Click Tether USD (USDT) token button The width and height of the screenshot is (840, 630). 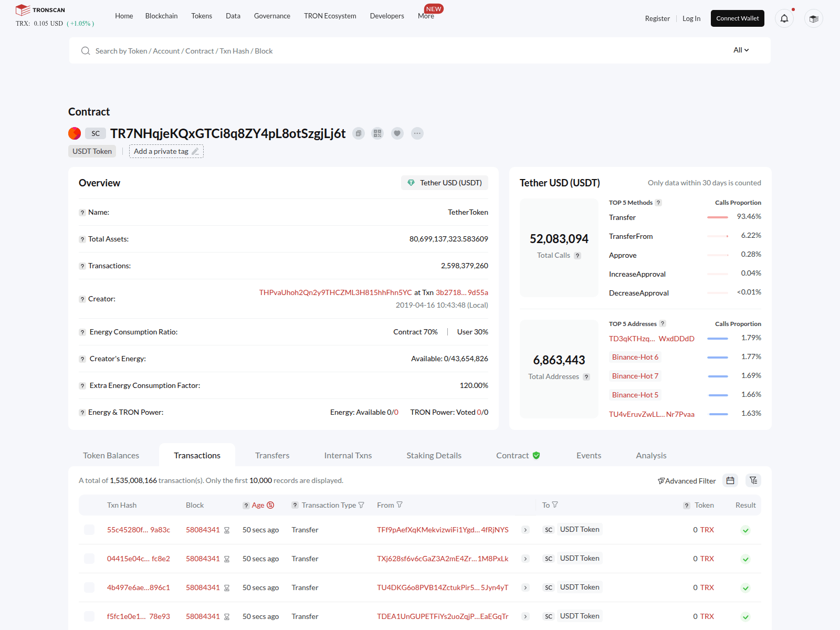pos(445,183)
